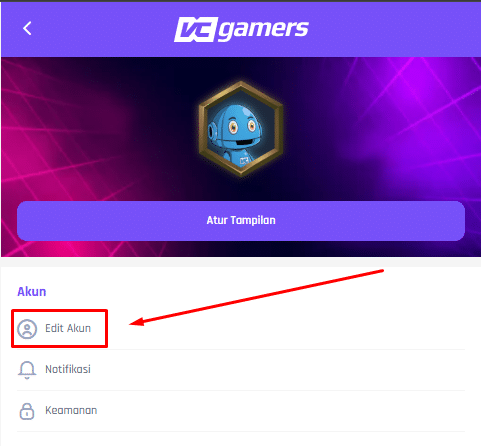Click the gamers wordmark text in header
This screenshot has width=481, height=446.
coord(264,30)
